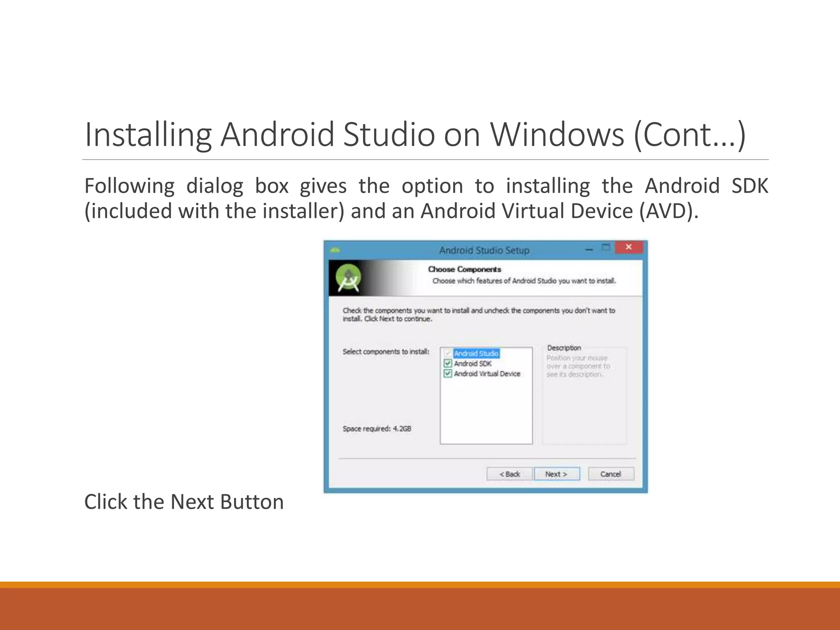Screen dimensions: 840x630
Task: Click the < Back button
Action: 510,474
